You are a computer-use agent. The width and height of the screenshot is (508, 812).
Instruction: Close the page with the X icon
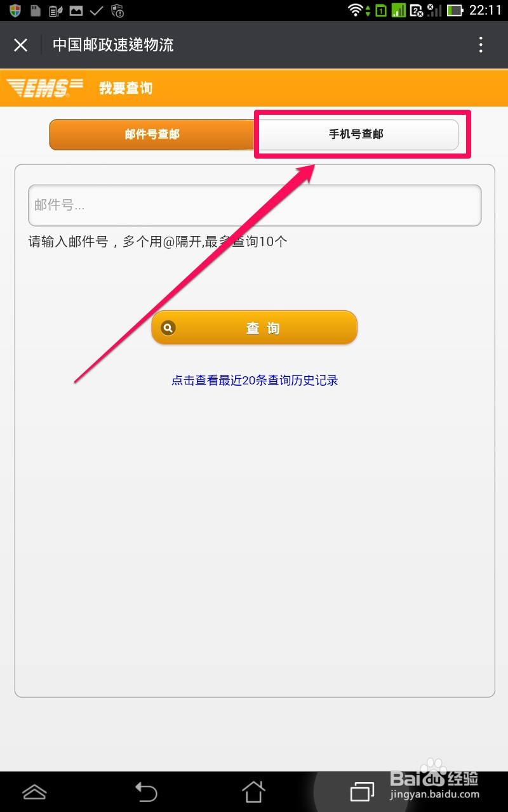click(x=21, y=45)
